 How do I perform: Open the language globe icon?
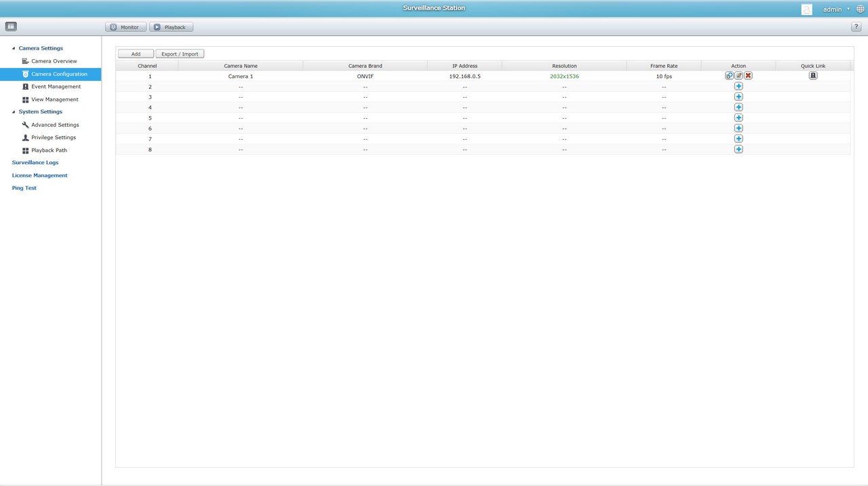pos(861,10)
